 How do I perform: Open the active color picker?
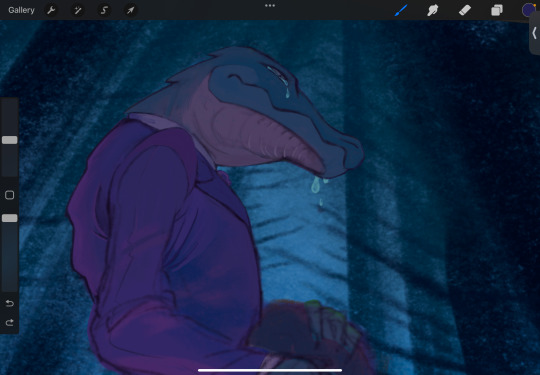[x=529, y=10]
